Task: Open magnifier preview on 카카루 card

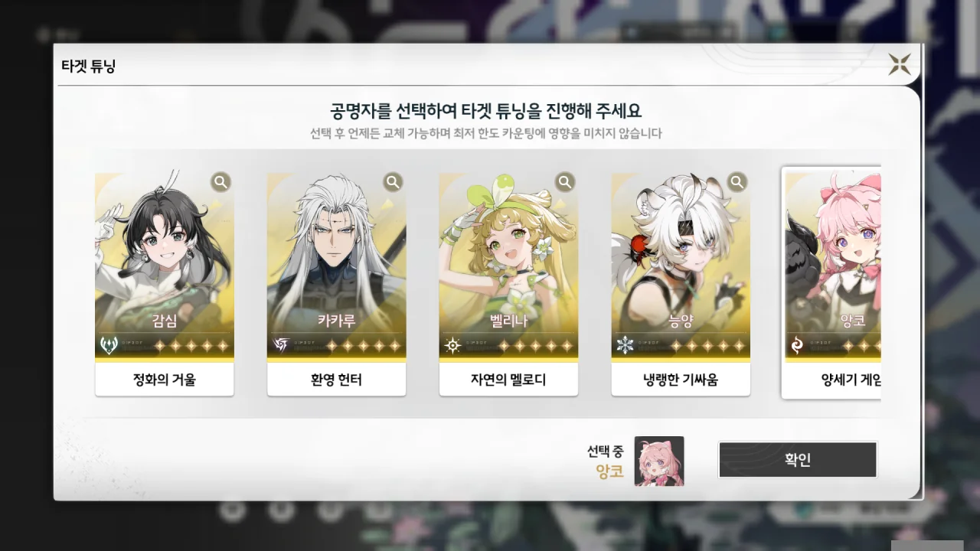Action: click(393, 182)
